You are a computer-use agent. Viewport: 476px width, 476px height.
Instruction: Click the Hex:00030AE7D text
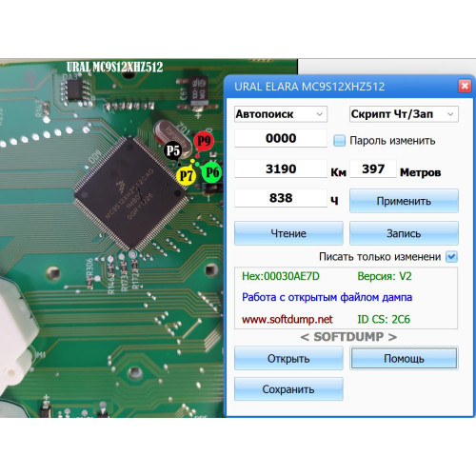pos(281,276)
